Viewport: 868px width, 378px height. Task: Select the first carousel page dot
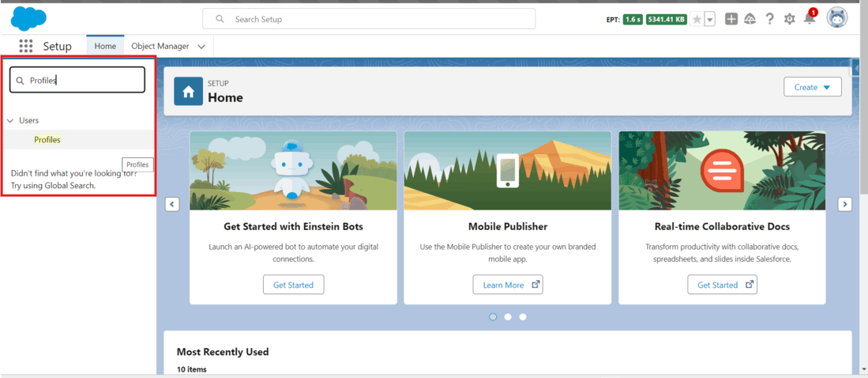(x=493, y=317)
